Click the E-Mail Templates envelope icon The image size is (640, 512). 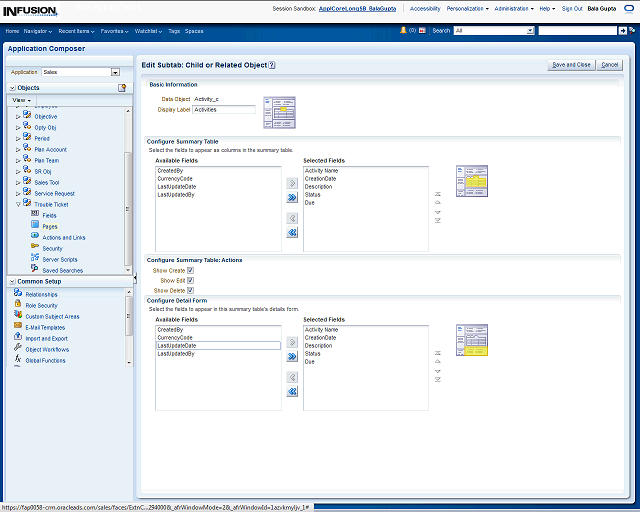pyautogui.click(x=18, y=327)
